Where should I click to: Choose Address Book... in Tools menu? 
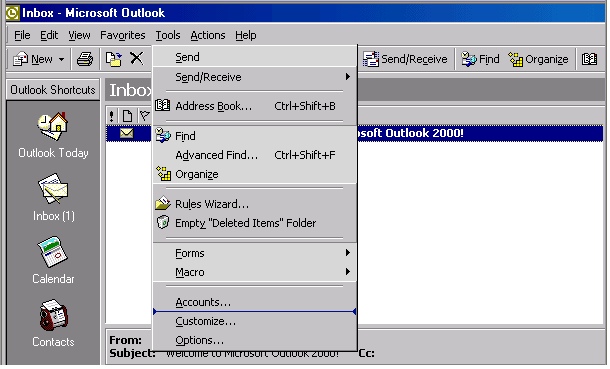point(255,106)
